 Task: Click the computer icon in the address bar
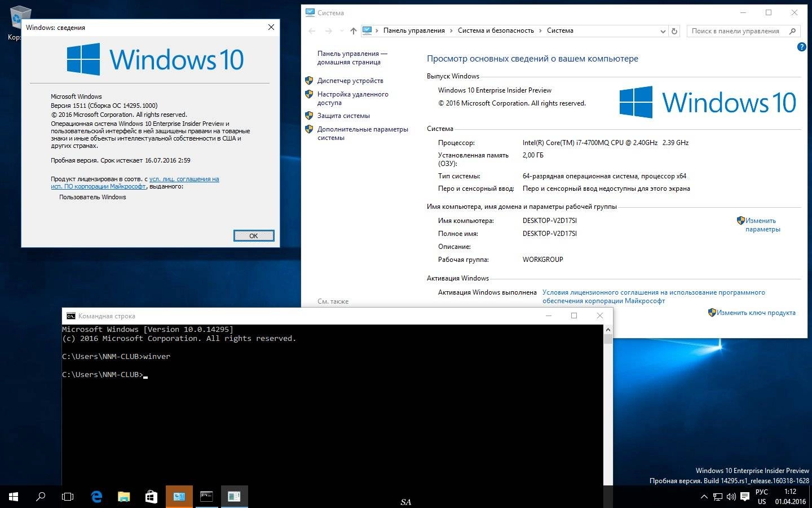click(367, 30)
